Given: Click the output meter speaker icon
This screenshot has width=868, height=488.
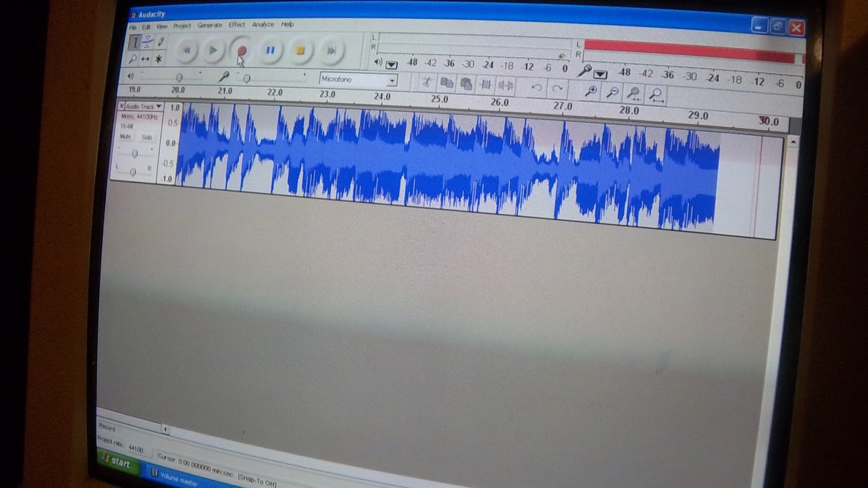Looking at the screenshot, I should tap(378, 62).
